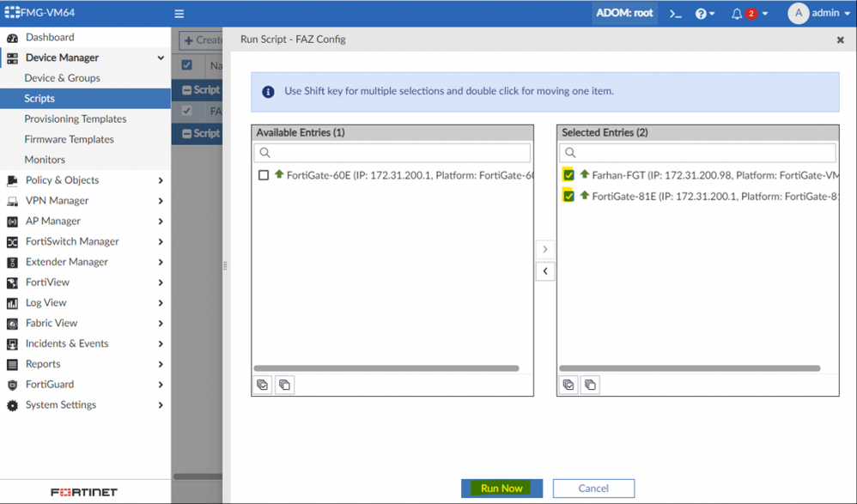The height and width of the screenshot is (504, 857).
Task: Check the FortiGate-60E available entry
Action: click(264, 175)
